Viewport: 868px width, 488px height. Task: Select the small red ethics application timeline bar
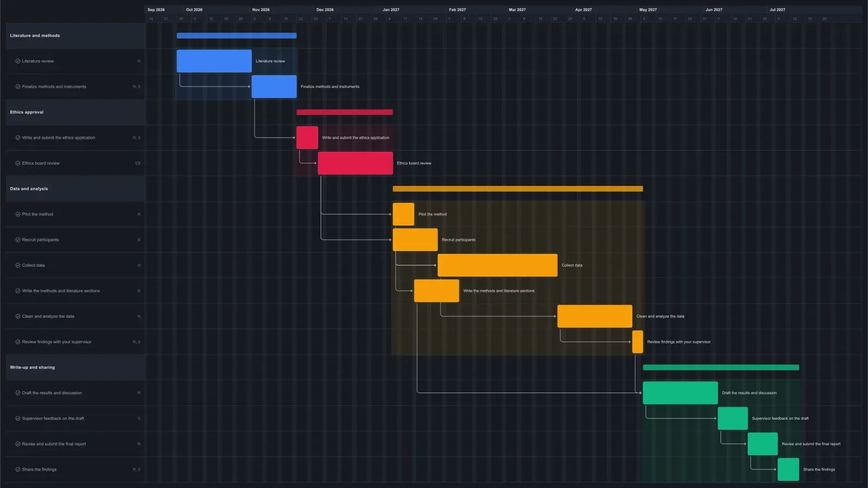tap(307, 138)
